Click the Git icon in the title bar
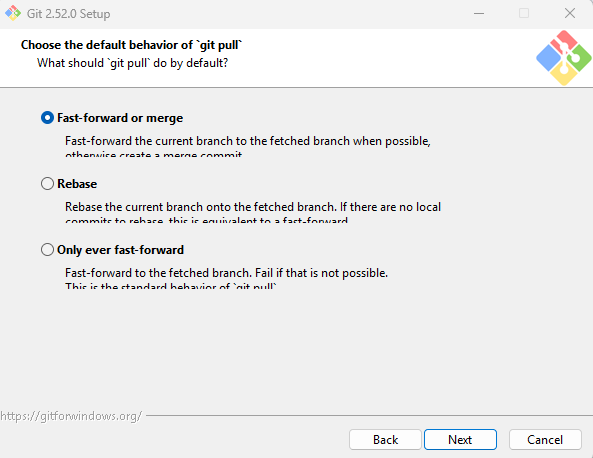This screenshot has width=593, height=458. 12,13
